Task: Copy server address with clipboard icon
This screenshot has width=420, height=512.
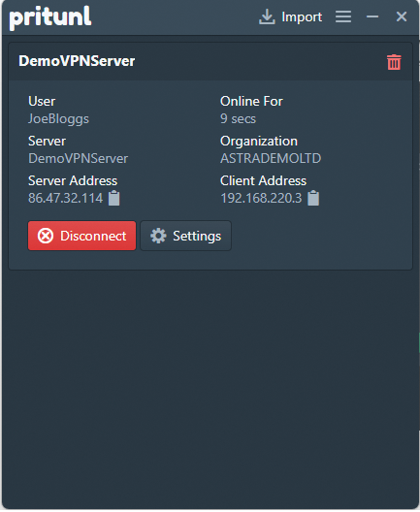Action: [114, 198]
